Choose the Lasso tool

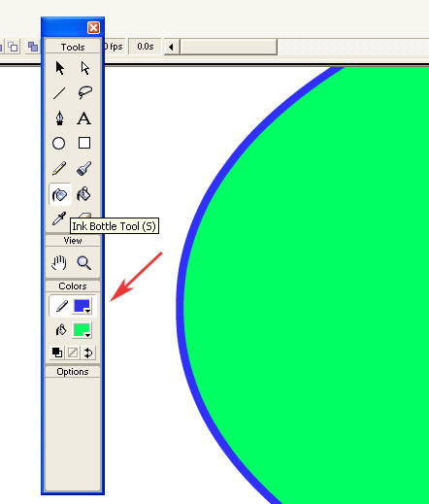85,92
